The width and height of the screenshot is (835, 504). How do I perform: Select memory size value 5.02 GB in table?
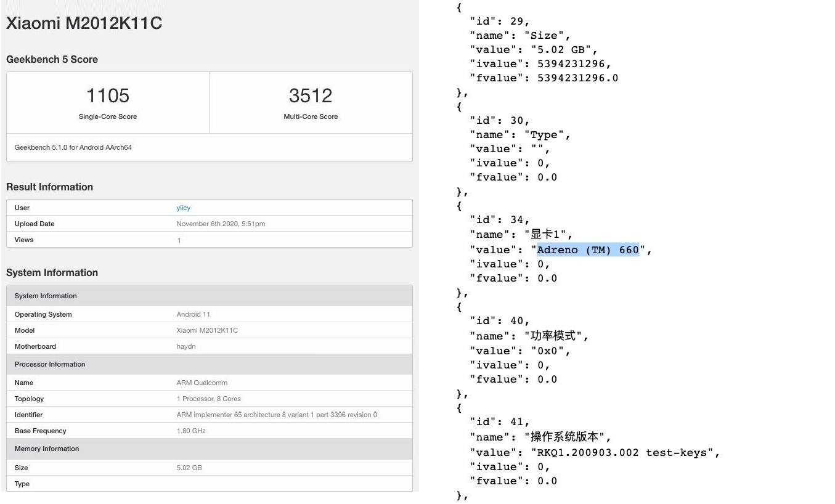point(189,468)
